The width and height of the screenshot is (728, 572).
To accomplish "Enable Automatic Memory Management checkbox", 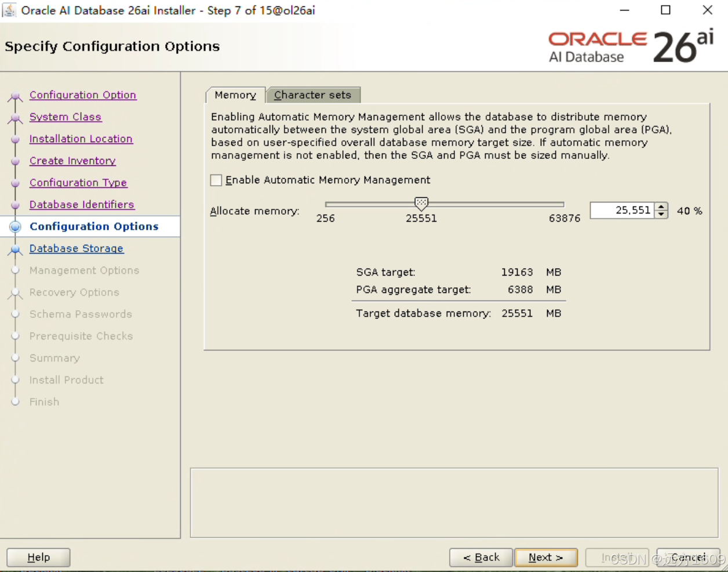I will pos(216,180).
